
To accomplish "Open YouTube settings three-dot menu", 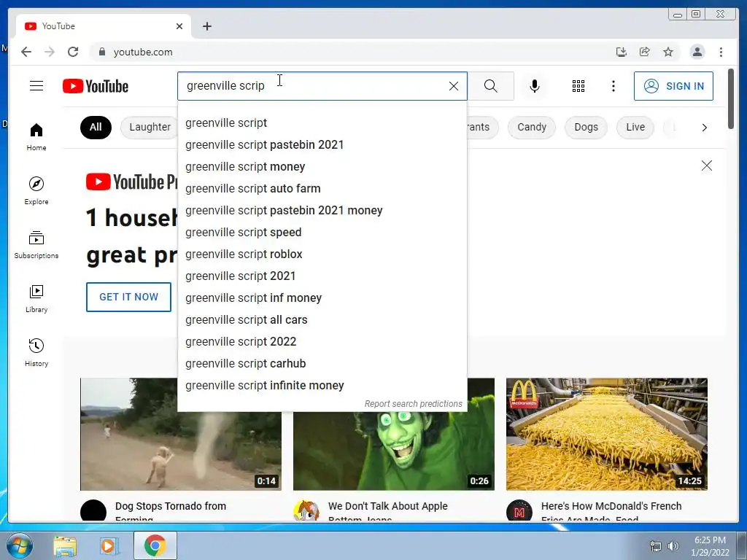I will pos(613,86).
